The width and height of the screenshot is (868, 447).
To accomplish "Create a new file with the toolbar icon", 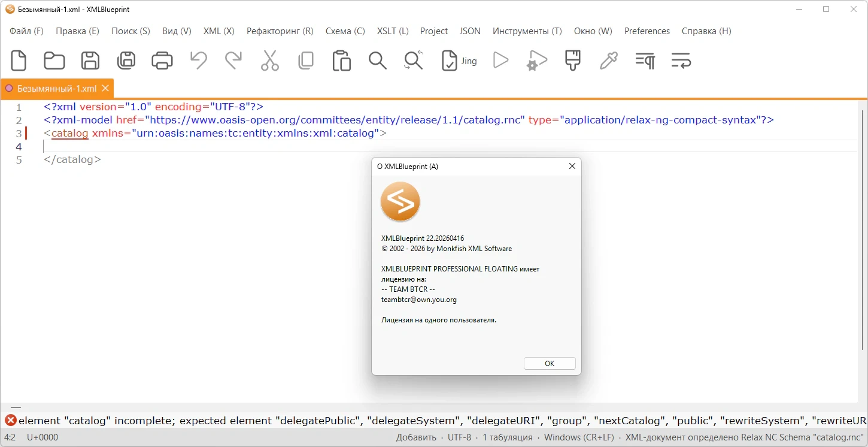I will click(x=19, y=61).
